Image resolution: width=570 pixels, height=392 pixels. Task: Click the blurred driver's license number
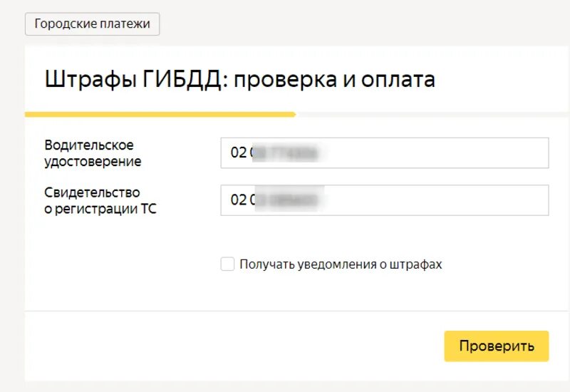(286, 153)
